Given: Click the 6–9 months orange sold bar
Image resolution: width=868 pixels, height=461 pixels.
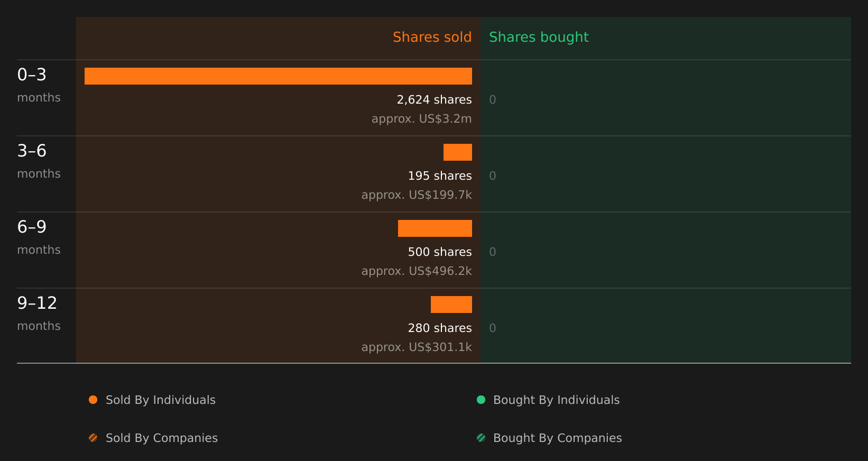Looking at the screenshot, I should point(435,228).
